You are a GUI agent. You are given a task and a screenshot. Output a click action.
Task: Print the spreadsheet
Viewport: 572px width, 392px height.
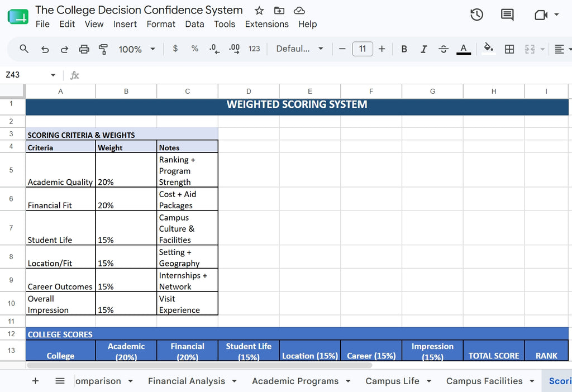[x=84, y=49]
